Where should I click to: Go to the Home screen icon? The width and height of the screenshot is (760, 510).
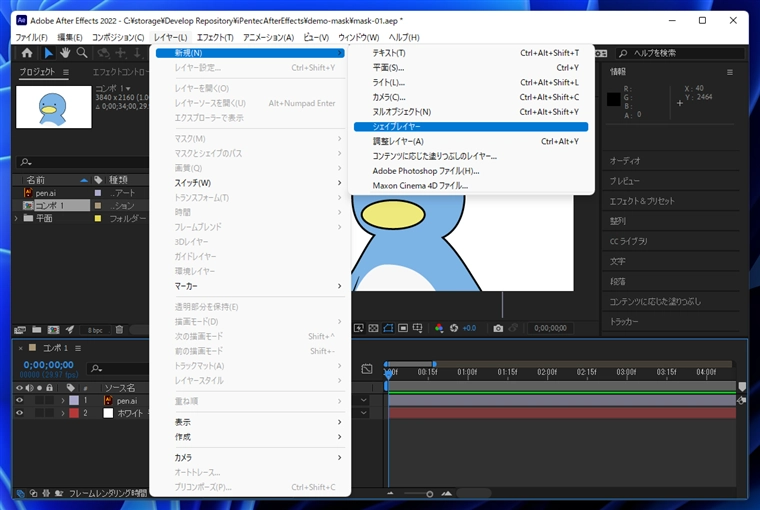[27, 53]
